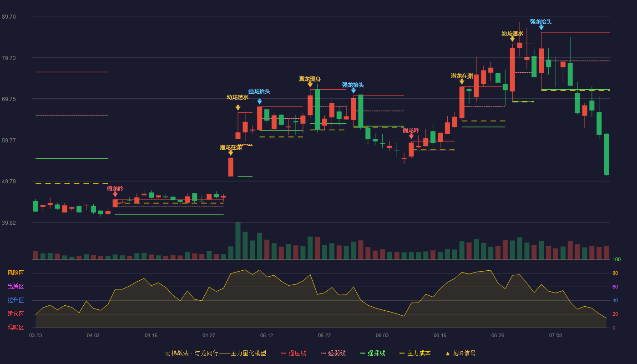Click the 49.79 price axis label

tap(9, 182)
